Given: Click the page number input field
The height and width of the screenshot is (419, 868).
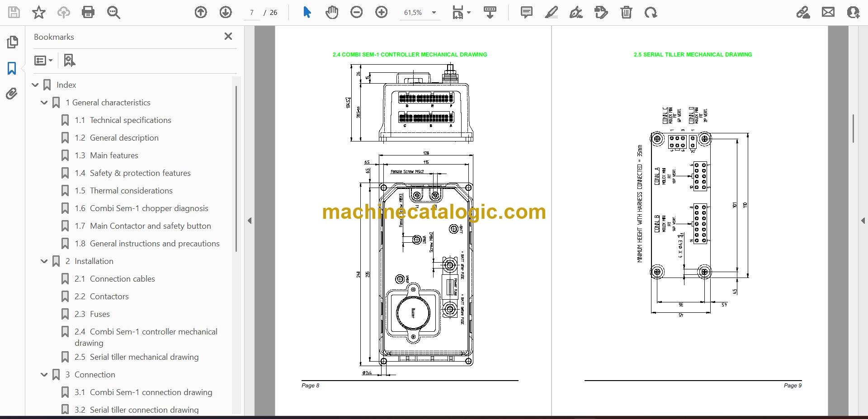Looking at the screenshot, I should click(x=252, y=13).
